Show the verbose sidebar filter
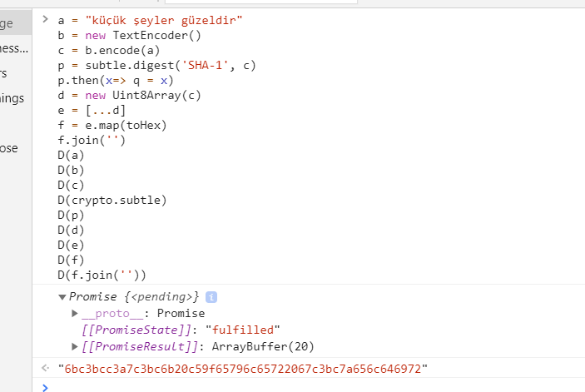Image resolution: width=585 pixels, height=392 pixels. point(16,148)
